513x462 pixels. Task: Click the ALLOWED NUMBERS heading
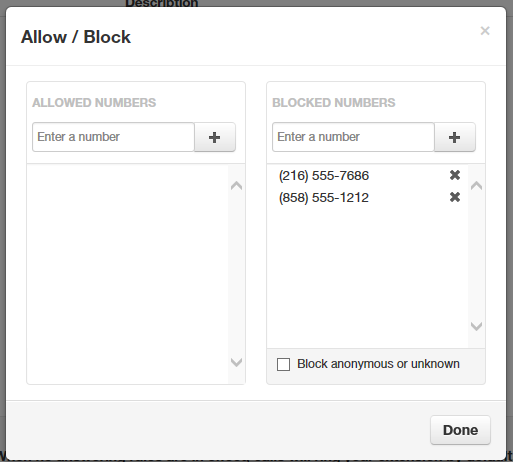point(94,103)
